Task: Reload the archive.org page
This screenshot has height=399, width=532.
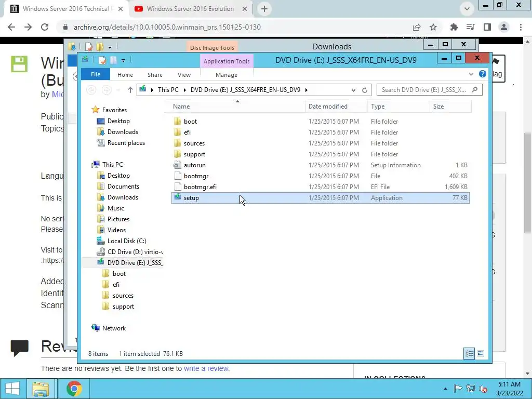Action: coord(45,27)
